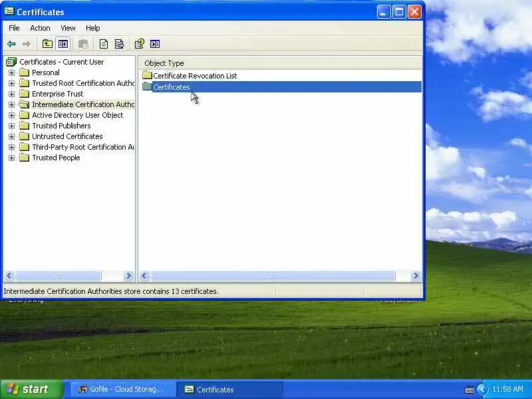Expand the Enterprise Trust node
532x399 pixels.
(11, 94)
